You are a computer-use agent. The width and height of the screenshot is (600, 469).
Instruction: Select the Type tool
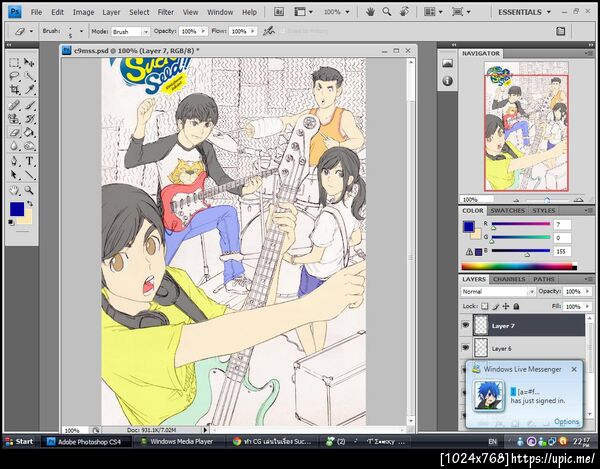(x=29, y=161)
